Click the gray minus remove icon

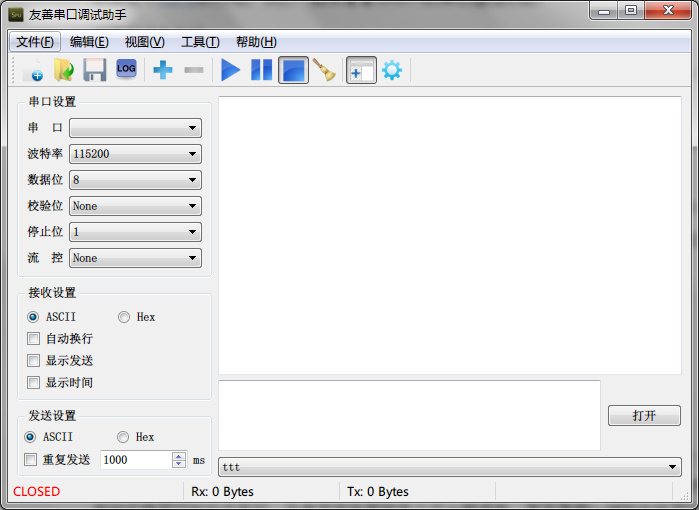click(x=194, y=70)
